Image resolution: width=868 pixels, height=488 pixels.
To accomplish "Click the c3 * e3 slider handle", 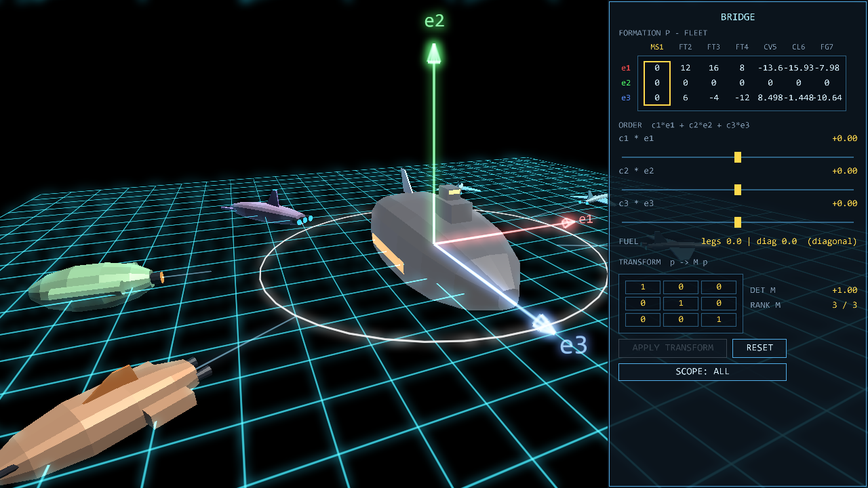I will pyautogui.click(x=738, y=222).
